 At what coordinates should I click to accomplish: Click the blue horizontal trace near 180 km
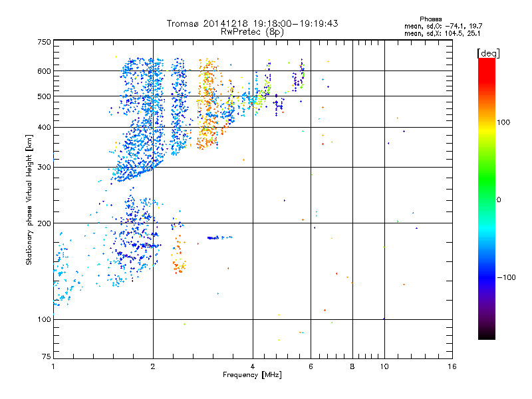pyautogui.click(x=219, y=237)
